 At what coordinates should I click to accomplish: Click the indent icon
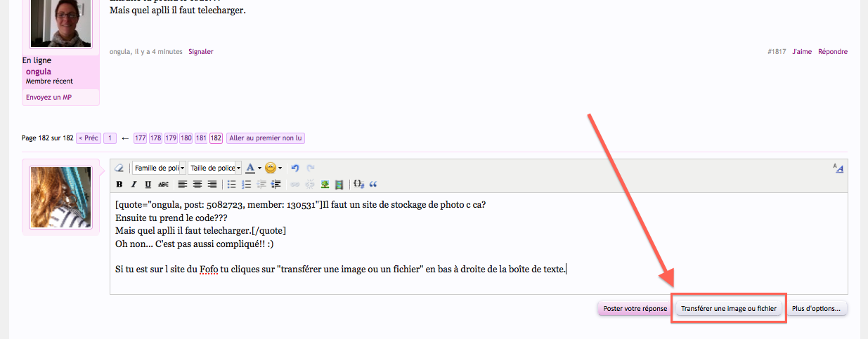[276, 185]
